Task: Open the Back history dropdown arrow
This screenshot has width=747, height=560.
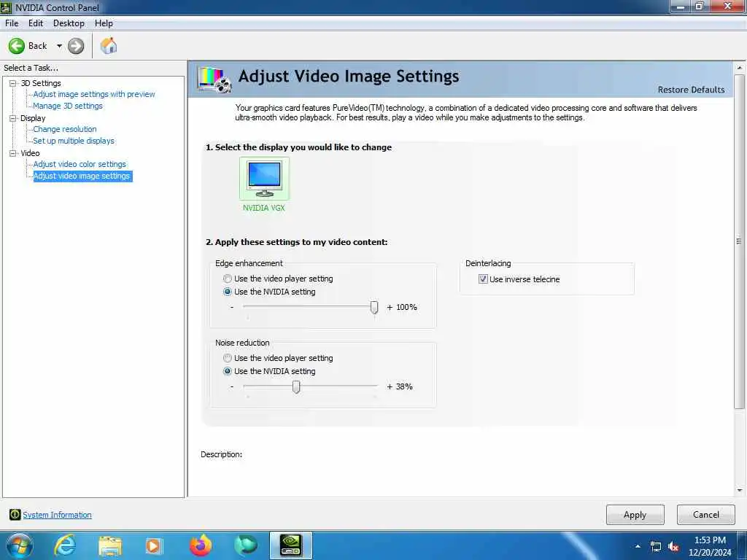Action: [60, 46]
